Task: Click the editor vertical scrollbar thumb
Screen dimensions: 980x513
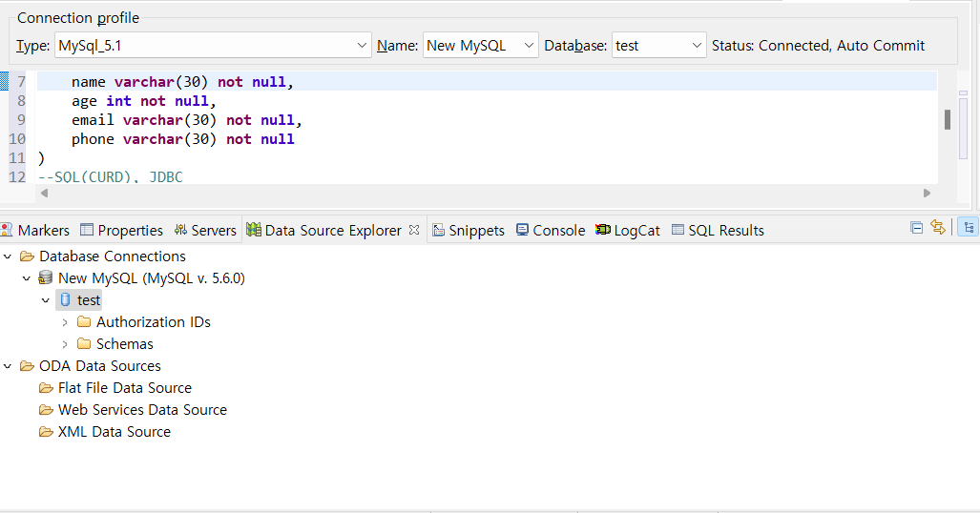Action: [948, 119]
